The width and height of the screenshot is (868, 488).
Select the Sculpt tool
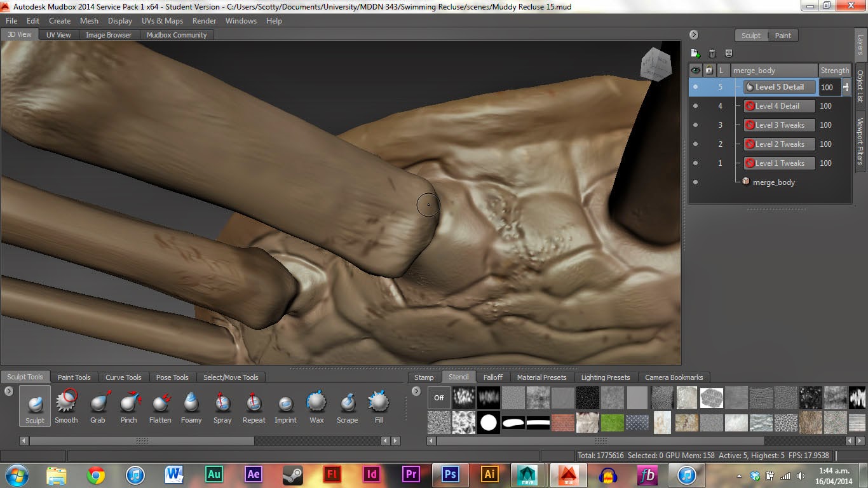(35, 406)
